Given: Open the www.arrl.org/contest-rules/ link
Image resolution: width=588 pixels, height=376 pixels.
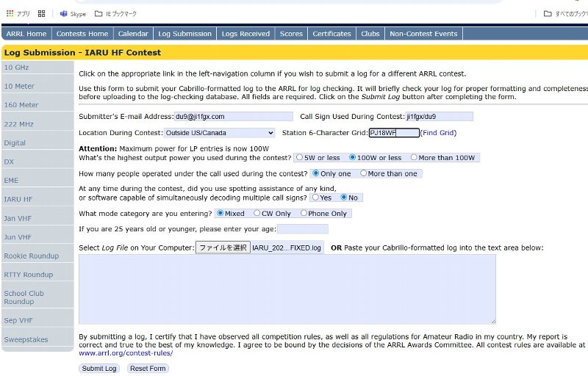Looking at the screenshot, I should pos(126,353).
